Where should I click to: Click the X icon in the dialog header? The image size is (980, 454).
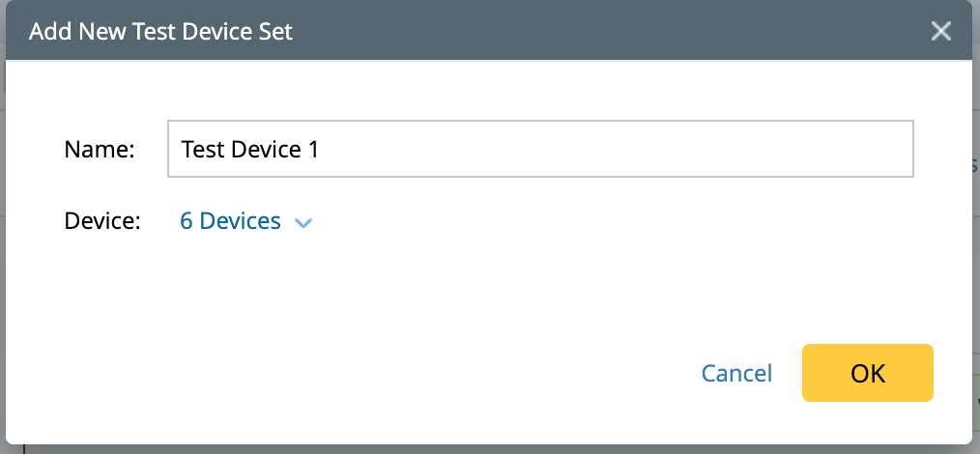[941, 31]
